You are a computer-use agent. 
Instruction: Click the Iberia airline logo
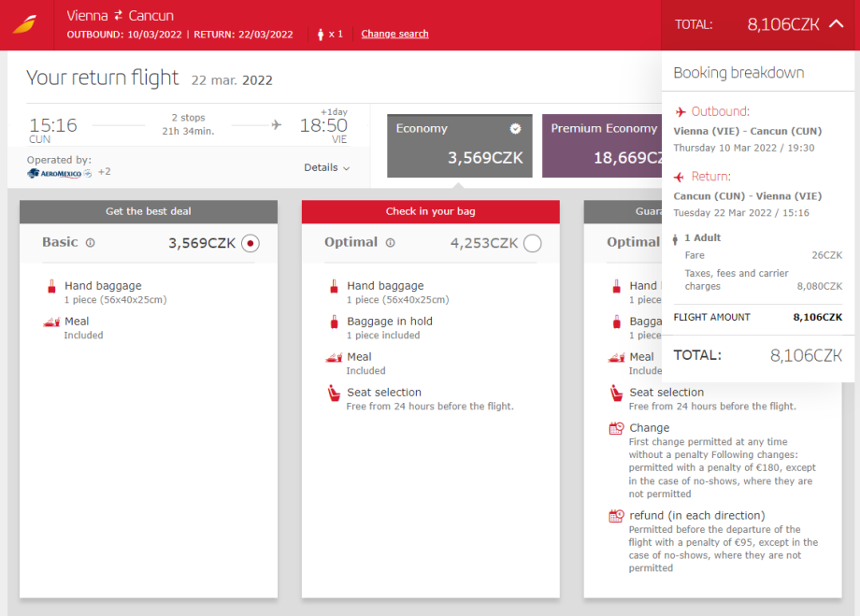pyautogui.click(x=26, y=24)
